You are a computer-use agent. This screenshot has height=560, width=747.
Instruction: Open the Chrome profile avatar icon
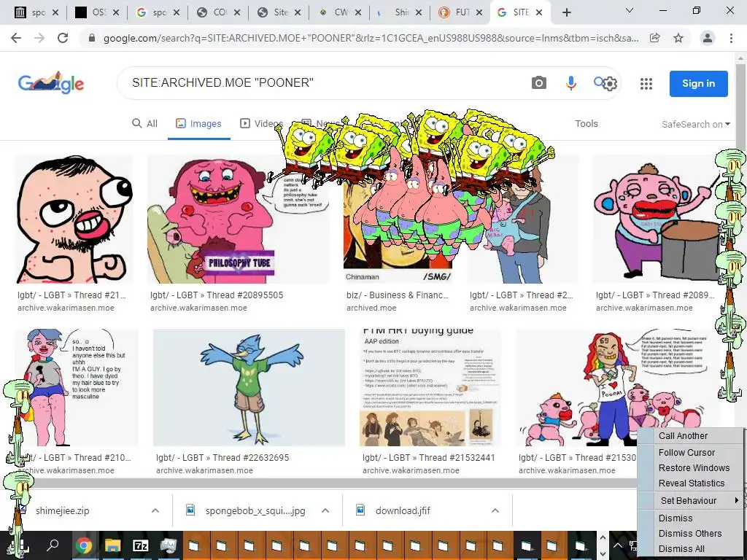click(708, 38)
